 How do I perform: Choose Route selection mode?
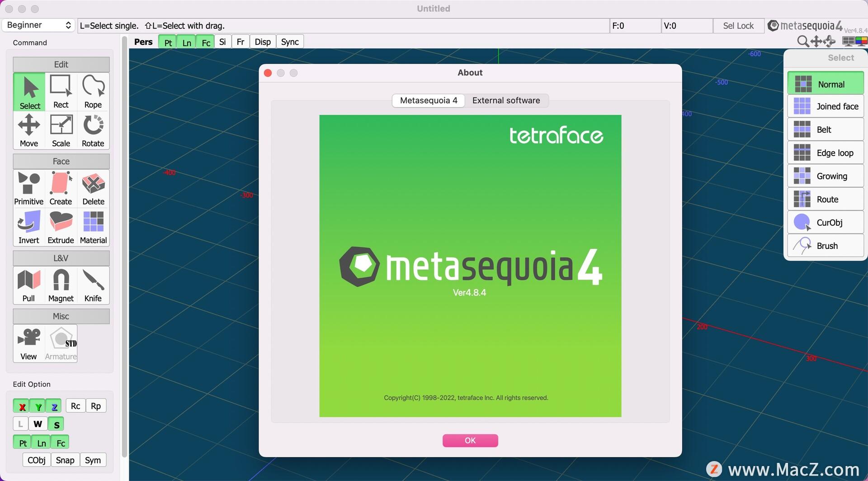pos(826,199)
